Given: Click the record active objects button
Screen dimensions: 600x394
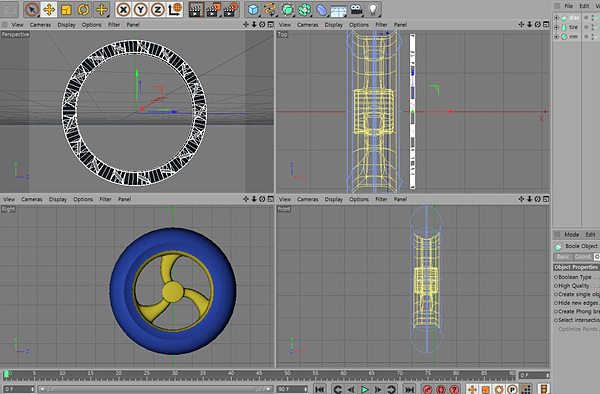Looking at the screenshot, I should 428,389.
